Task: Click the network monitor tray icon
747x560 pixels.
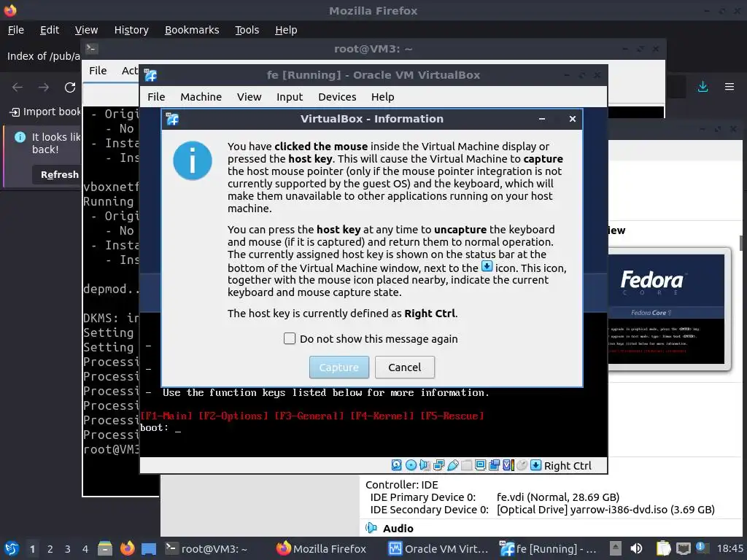Action: coord(684,548)
